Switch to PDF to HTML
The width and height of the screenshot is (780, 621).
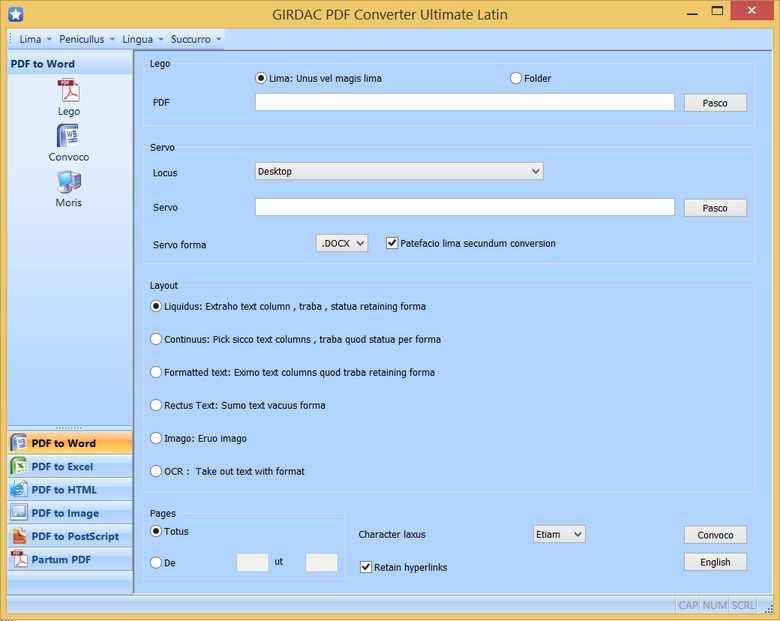tap(70, 490)
